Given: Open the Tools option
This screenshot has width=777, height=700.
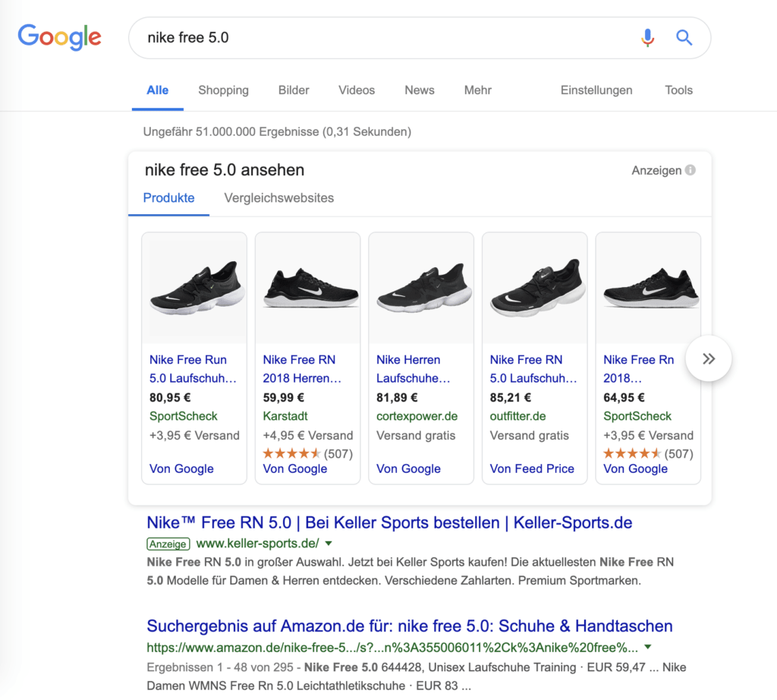Looking at the screenshot, I should (x=678, y=90).
